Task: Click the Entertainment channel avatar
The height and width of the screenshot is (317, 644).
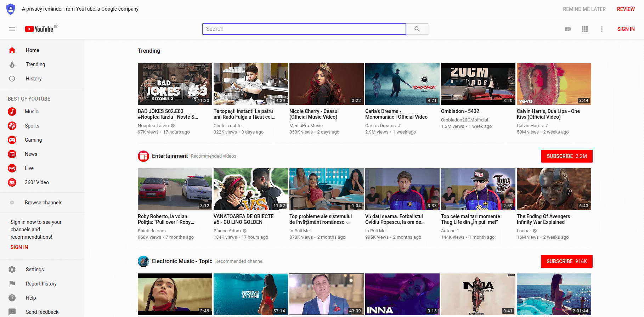Action: pyautogui.click(x=143, y=156)
